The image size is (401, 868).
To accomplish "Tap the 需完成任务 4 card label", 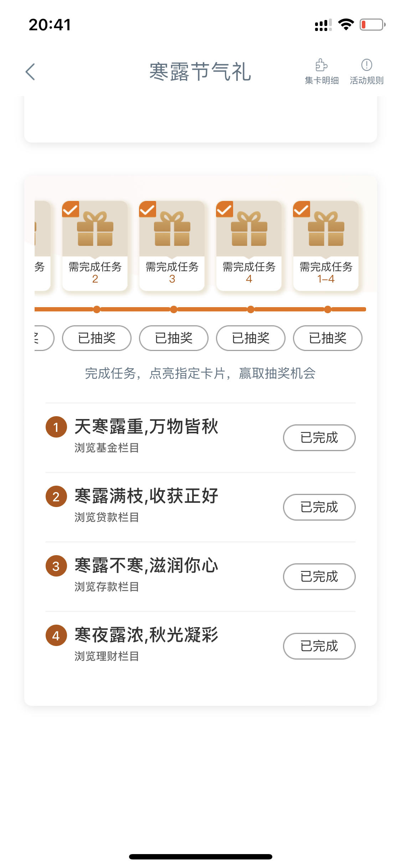I will (x=249, y=273).
